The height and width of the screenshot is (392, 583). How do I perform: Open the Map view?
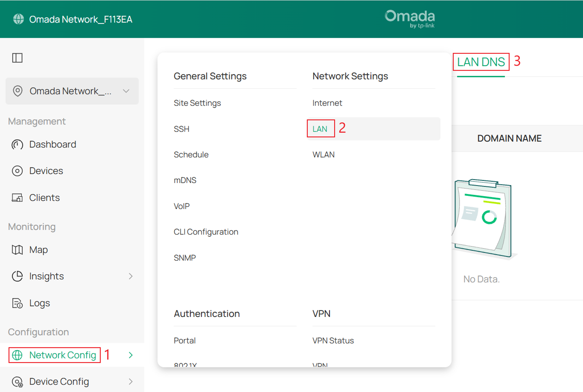coord(39,250)
